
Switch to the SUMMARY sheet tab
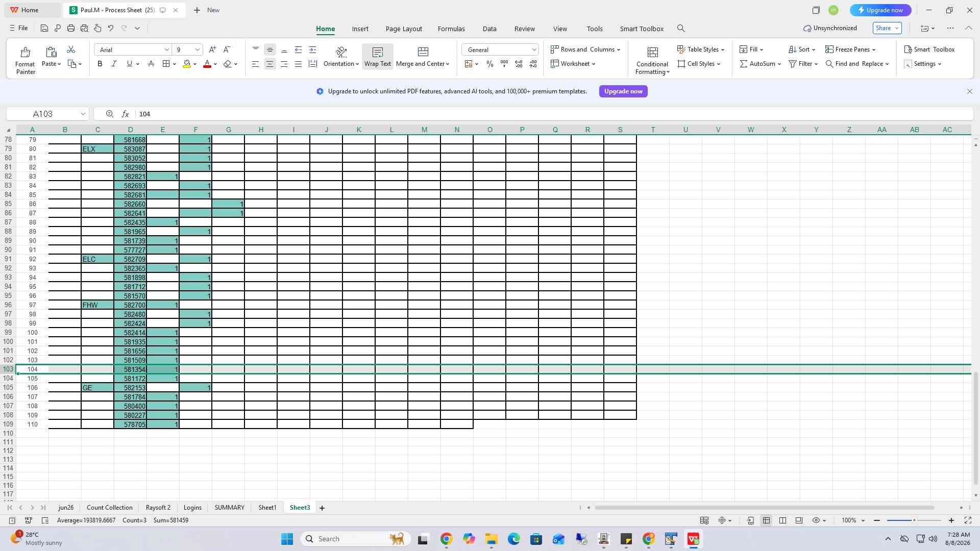pos(229,508)
